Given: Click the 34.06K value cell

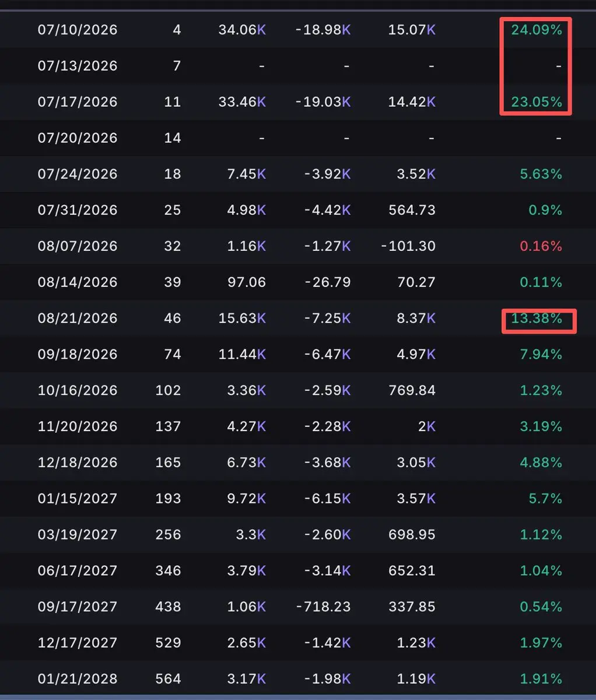Looking at the screenshot, I should point(242,30).
